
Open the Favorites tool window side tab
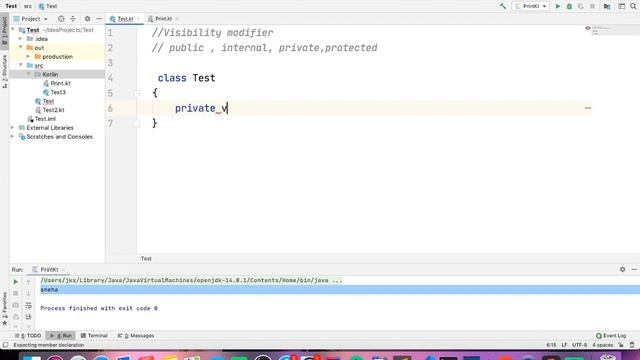click(x=4, y=309)
